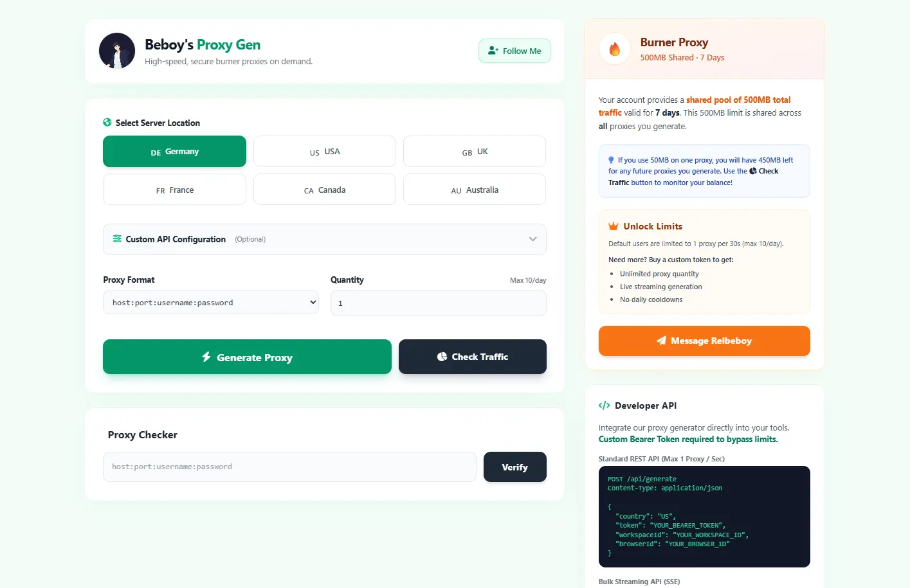Focus the Proxy Checker text field
The height and width of the screenshot is (588, 910).
tap(289, 467)
